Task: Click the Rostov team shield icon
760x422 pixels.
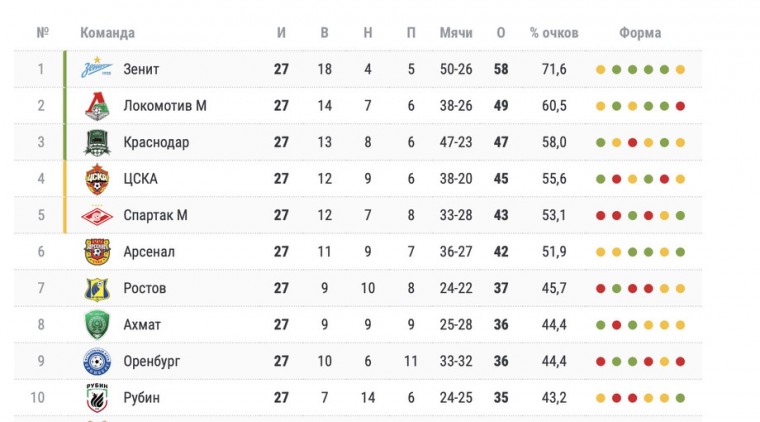Action: tap(97, 289)
